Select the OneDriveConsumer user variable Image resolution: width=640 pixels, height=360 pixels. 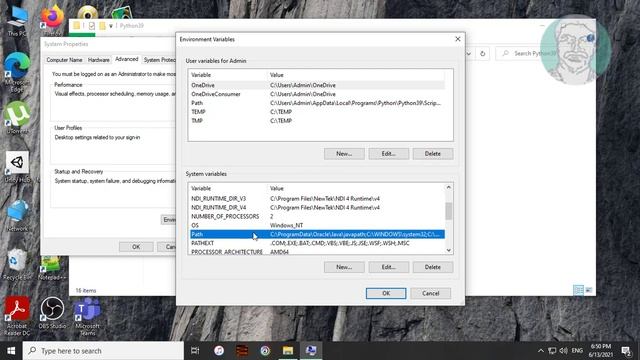pyautogui.click(x=318, y=94)
